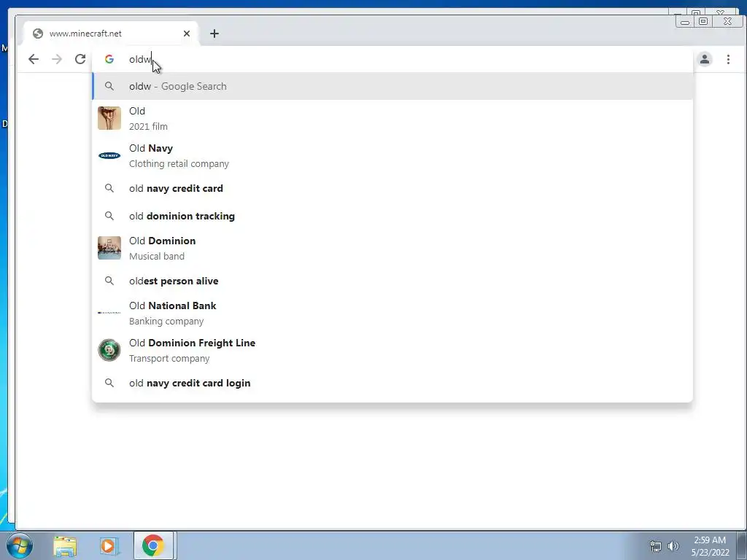
Task: Launch Windows Media Player from taskbar
Action: pos(109,545)
